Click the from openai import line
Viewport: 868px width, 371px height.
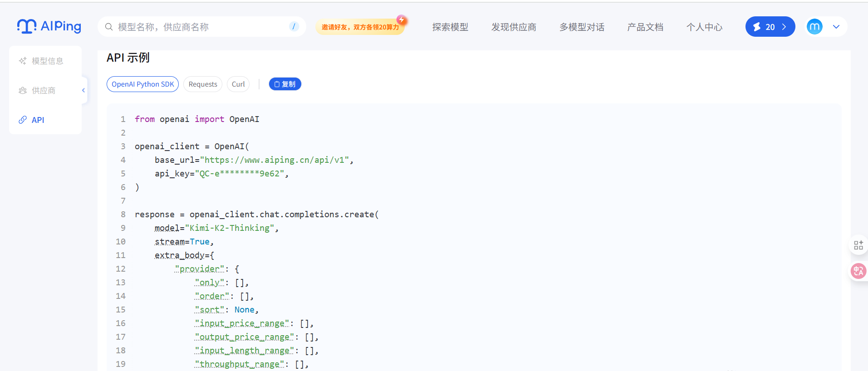(197, 119)
